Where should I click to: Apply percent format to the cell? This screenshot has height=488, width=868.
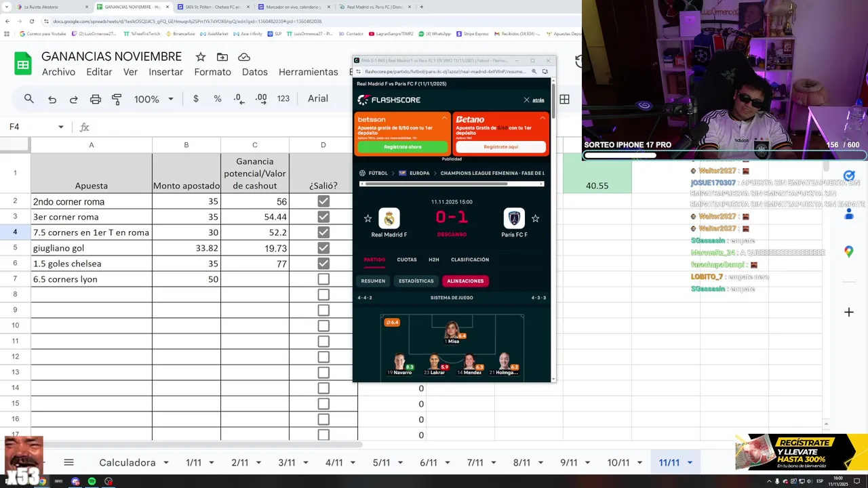[218, 99]
